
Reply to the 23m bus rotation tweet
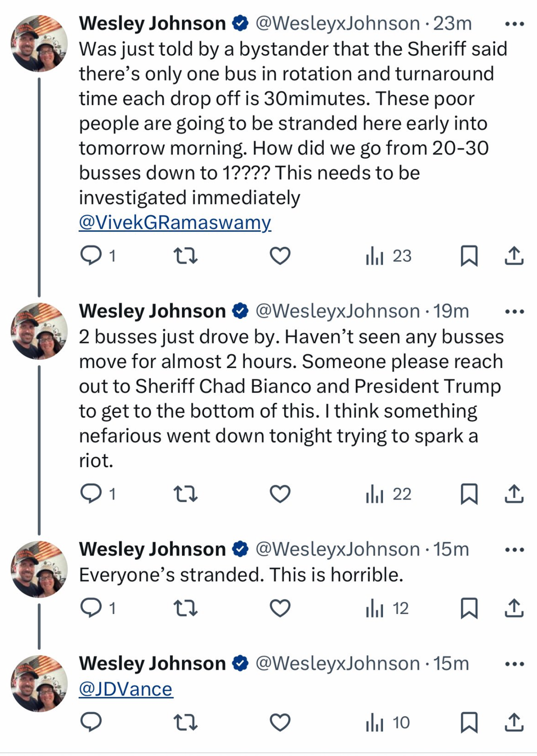click(x=91, y=255)
